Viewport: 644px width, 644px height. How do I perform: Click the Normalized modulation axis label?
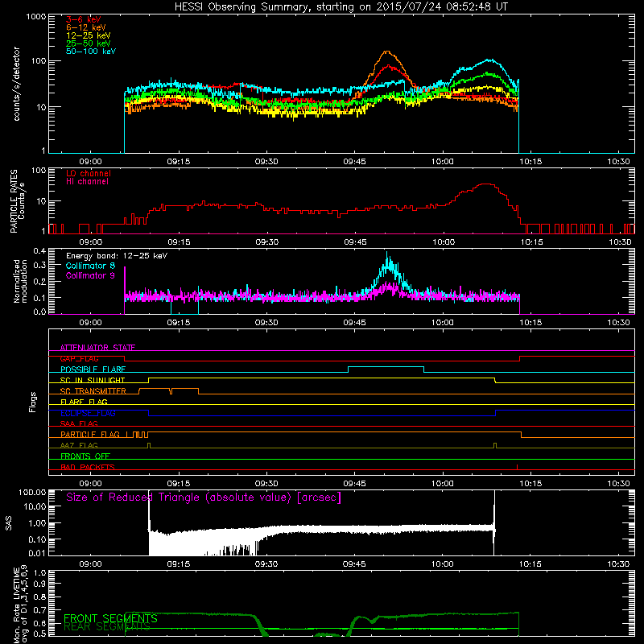(20, 281)
